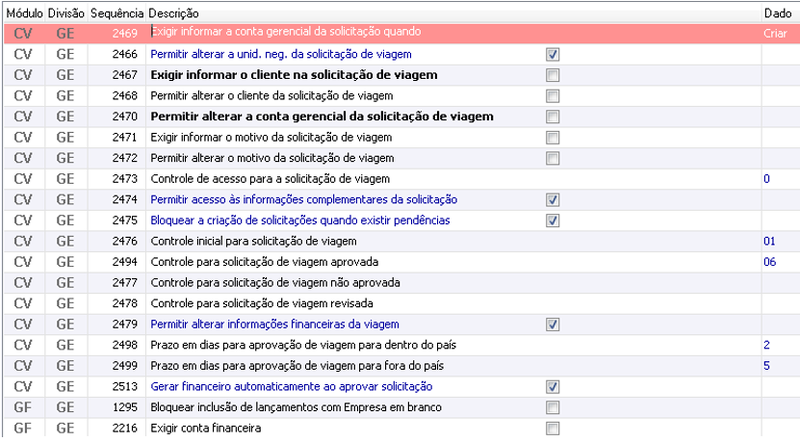800x442 pixels.
Task: Select 'Exigir informar o cliente na solicitação' text
Action: pos(294,75)
